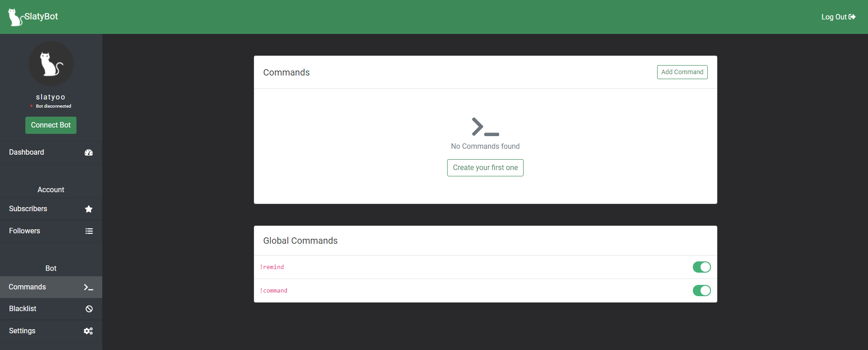This screenshot has height=350, width=868.
Task: Open the Dashboard menu item
Action: [x=51, y=152]
